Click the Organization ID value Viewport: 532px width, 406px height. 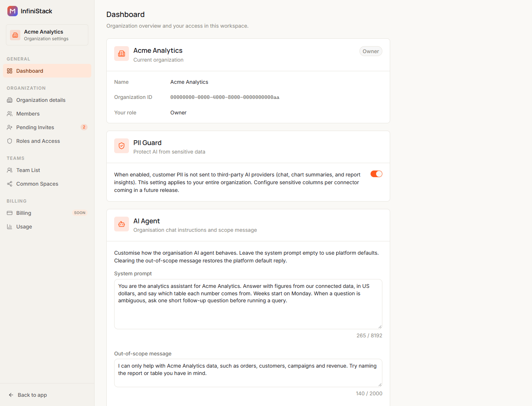(x=225, y=97)
